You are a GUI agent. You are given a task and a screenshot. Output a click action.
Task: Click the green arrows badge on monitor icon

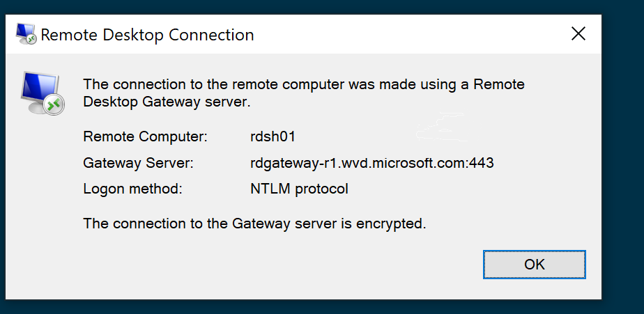pos(54,105)
